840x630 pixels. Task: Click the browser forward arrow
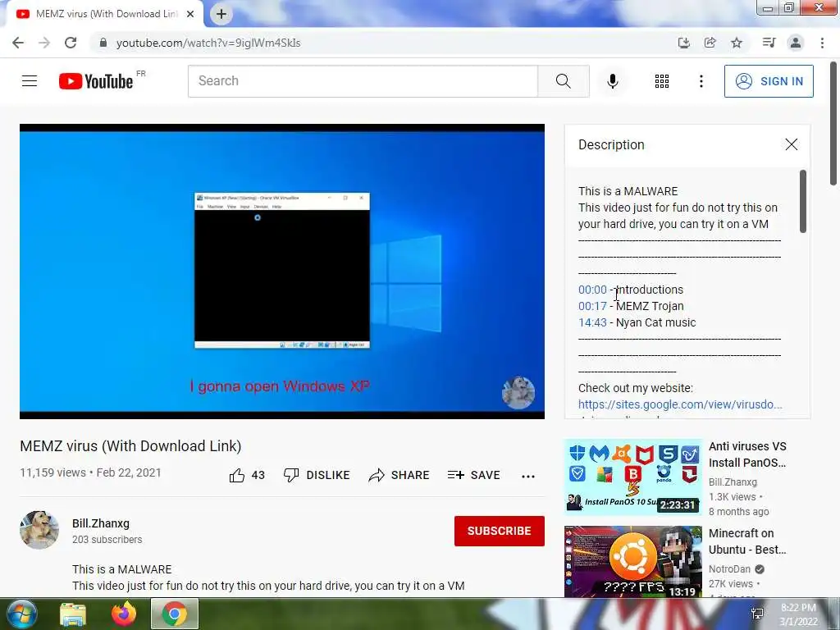tap(44, 43)
